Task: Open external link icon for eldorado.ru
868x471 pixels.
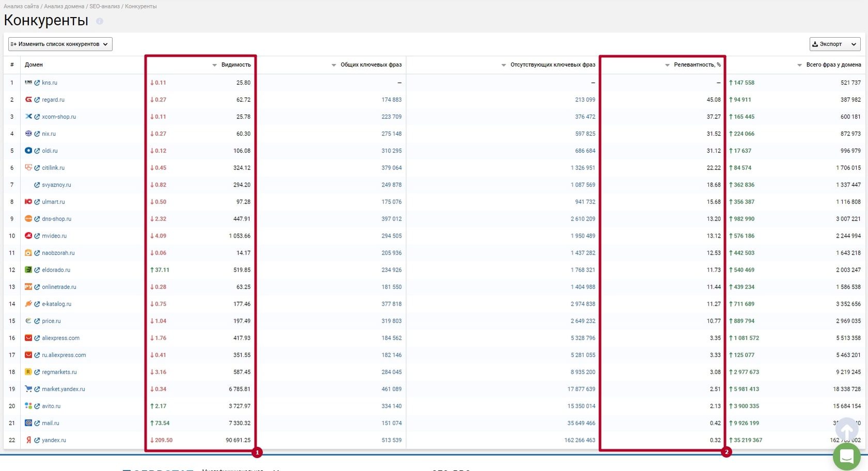Action: 37,270
